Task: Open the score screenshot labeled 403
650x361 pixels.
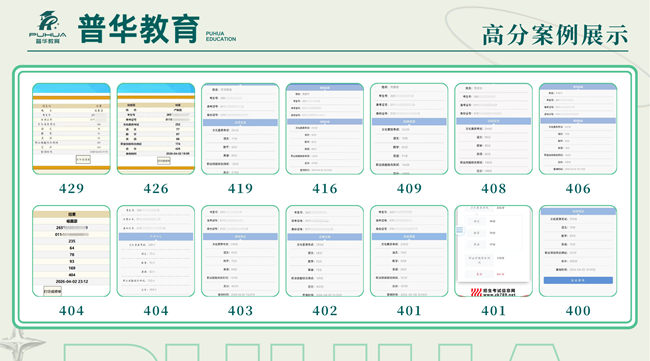Action: [x=240, y=251]
